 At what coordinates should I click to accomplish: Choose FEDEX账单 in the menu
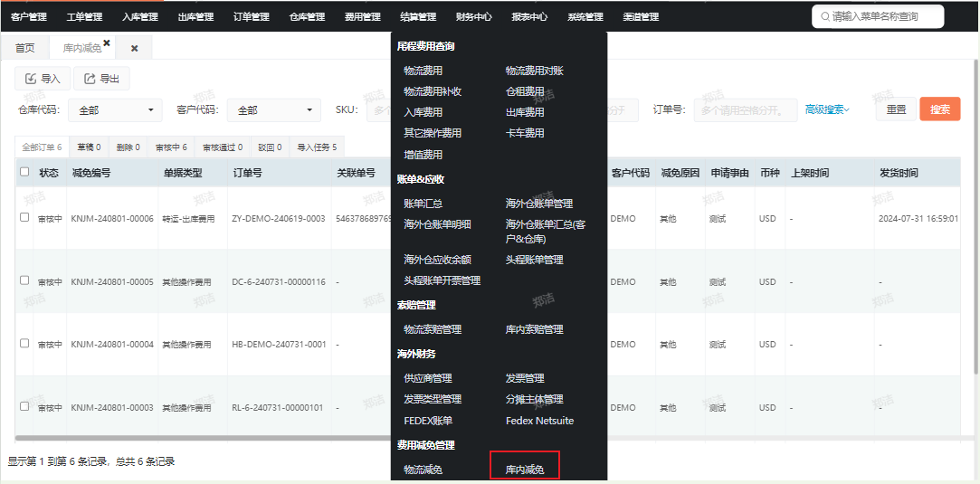428,421
